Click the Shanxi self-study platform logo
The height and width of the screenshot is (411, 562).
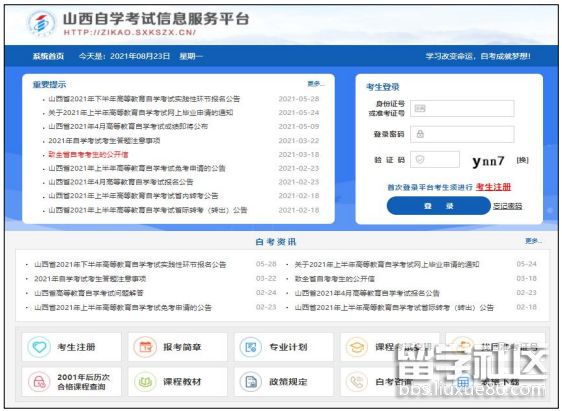(x=42, y=23)
